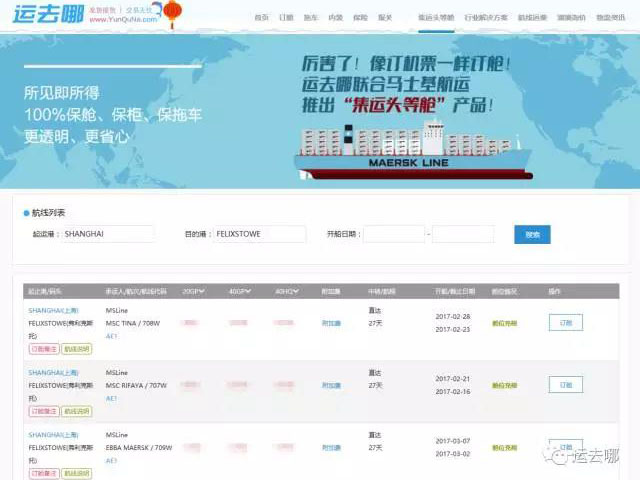Click the red lantern icon in header
Image resolution: width=640 pixels, height=480 pixels.
click(172, 12)
